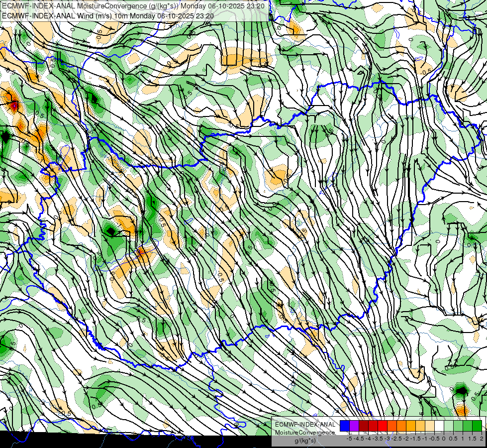Pick the darkest green legend swatch (1.5 to 2)

477,426
